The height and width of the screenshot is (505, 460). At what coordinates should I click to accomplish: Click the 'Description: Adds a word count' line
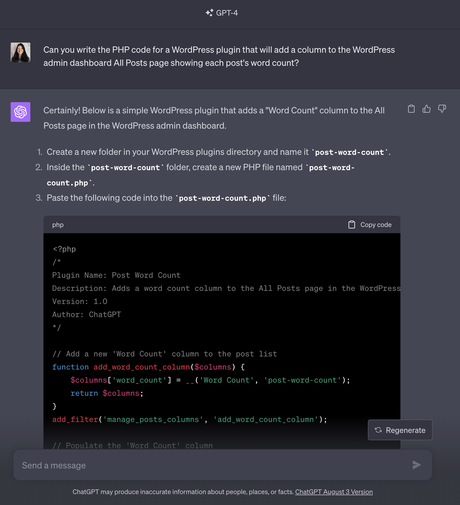[226, 288]
